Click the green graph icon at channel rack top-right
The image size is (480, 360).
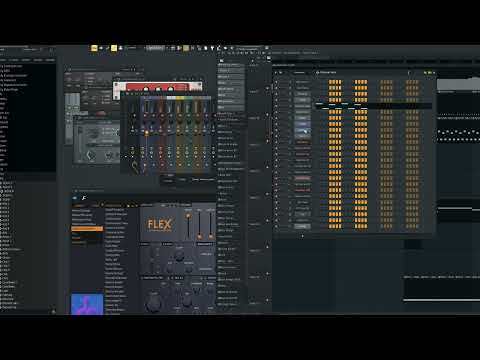(x=430, y=72)
